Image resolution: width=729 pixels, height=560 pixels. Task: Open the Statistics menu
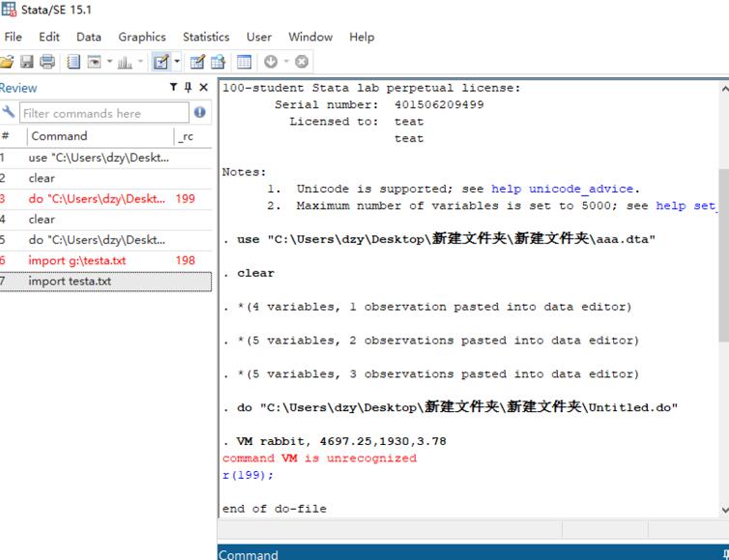point(206,37)
